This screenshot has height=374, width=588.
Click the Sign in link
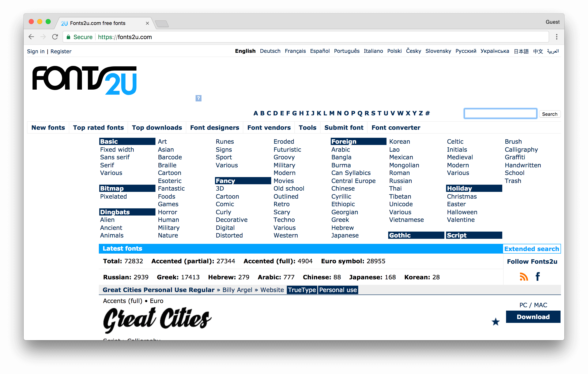pyautogui.click(x=35, y=51)
